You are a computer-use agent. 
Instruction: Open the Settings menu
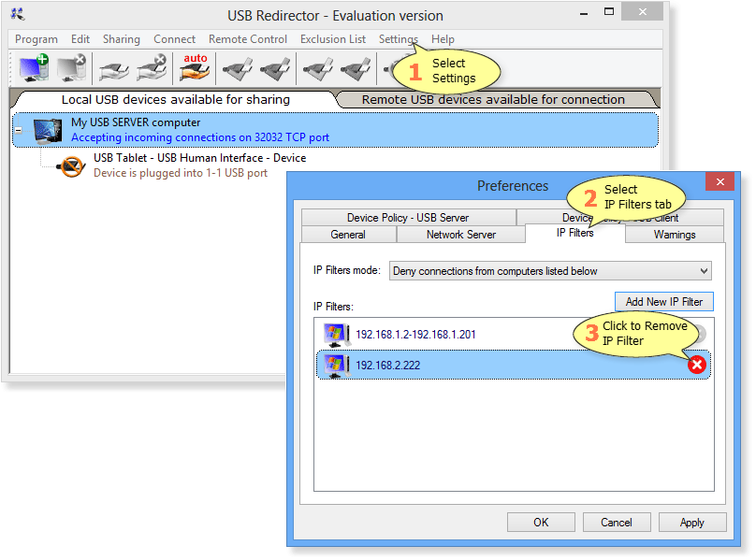pos(398,39)
